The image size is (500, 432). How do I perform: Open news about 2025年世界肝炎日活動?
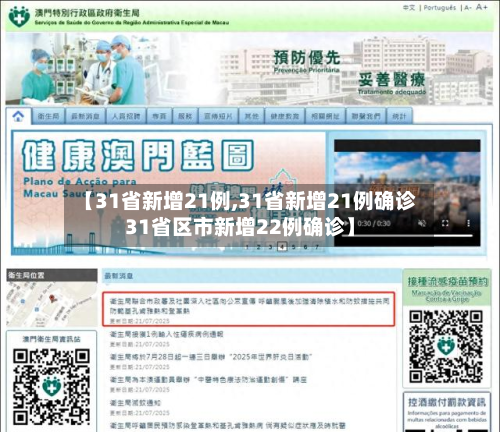click(211, 357)
